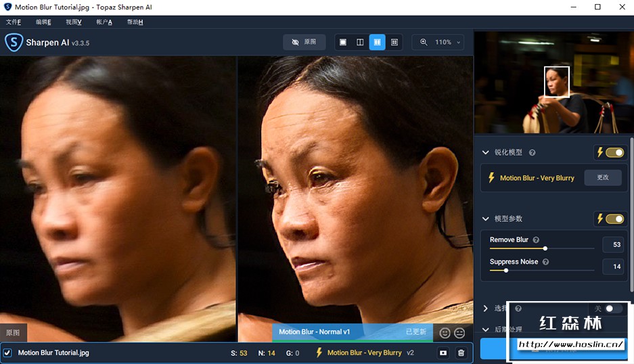Click the help icon beside Suppress Noise
The image size is (634, 364).
pyautogui.click(x=545, y=262)
